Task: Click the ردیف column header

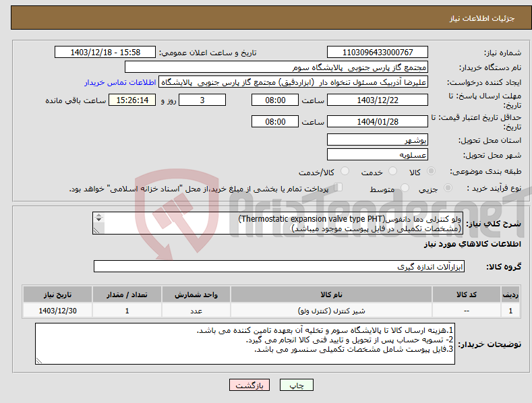Action: pyautogui.click(x=510, y=294)
